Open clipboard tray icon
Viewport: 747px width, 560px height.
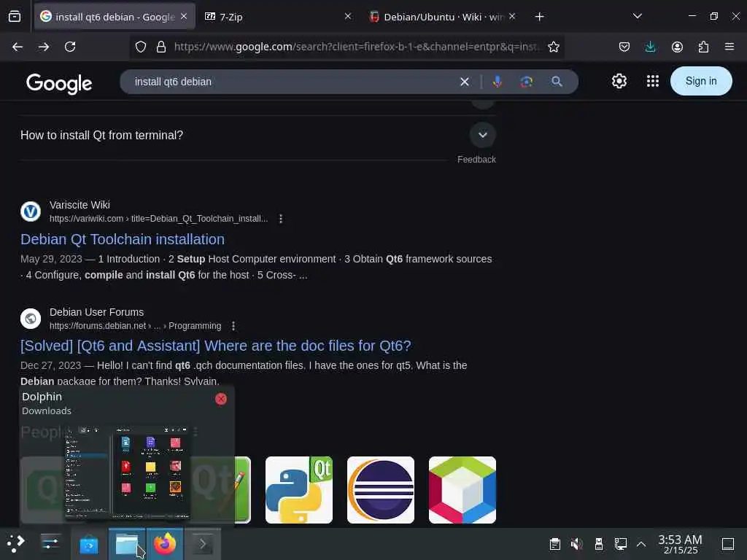[554, 544]
